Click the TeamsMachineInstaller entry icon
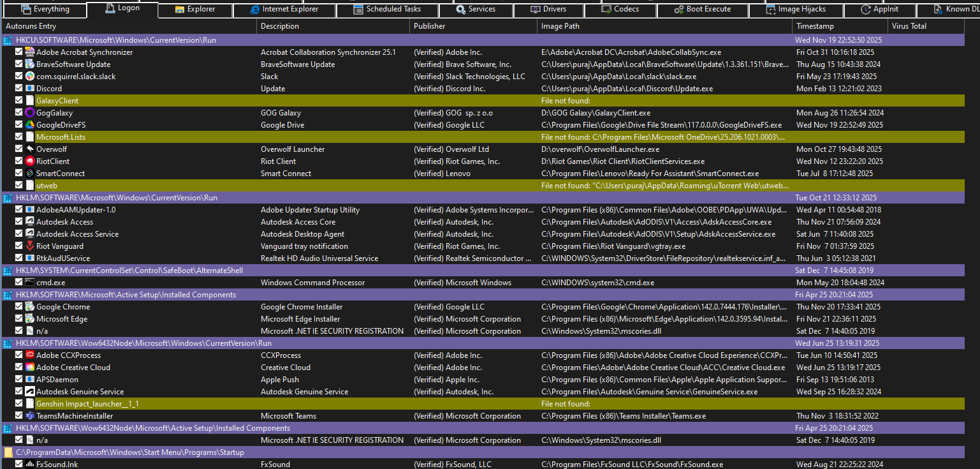Viewport: 980px width, 469px height. click(x=29, y=416)
